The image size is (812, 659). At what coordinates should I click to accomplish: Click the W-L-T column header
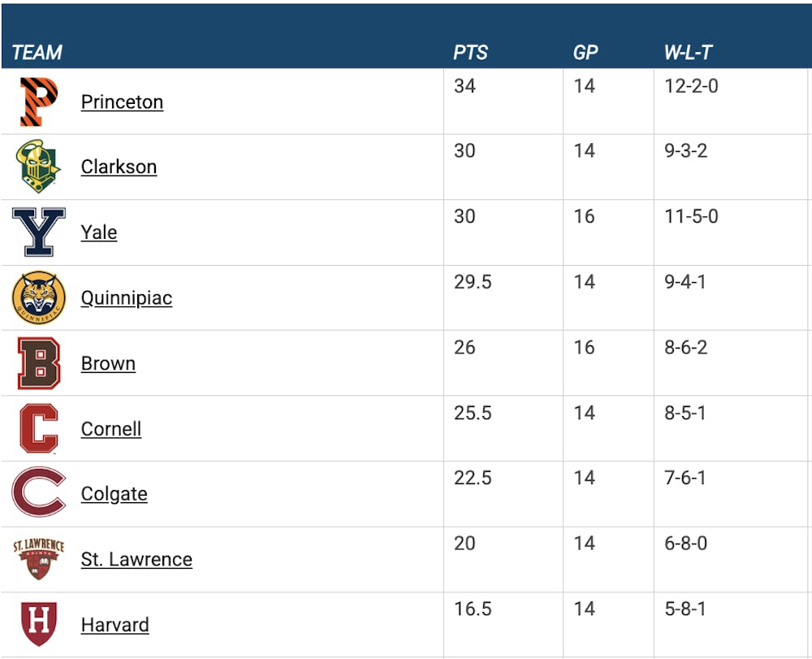coord(688,53)
